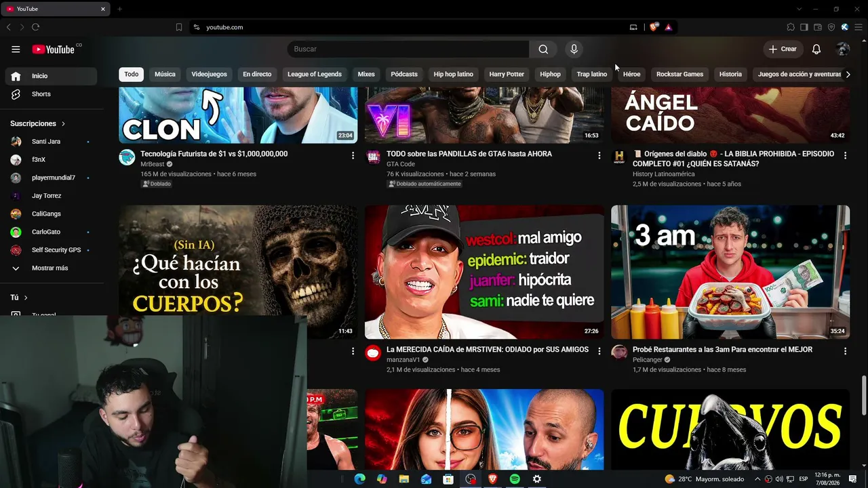Open the Brave VPN shield icon
Screen dimensions: 868x488
coord(831,27)
